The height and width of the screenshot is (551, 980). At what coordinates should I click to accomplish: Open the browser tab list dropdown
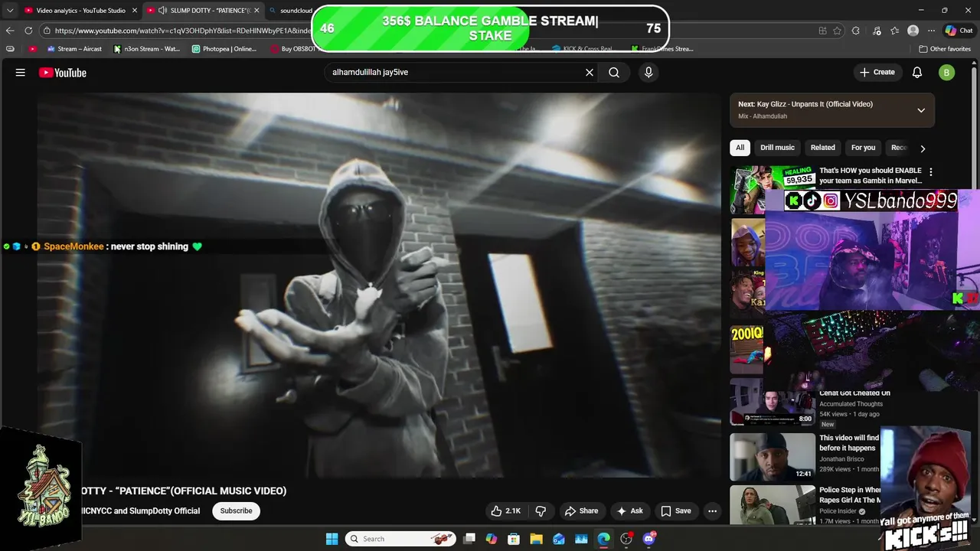[x=10, y=11]
